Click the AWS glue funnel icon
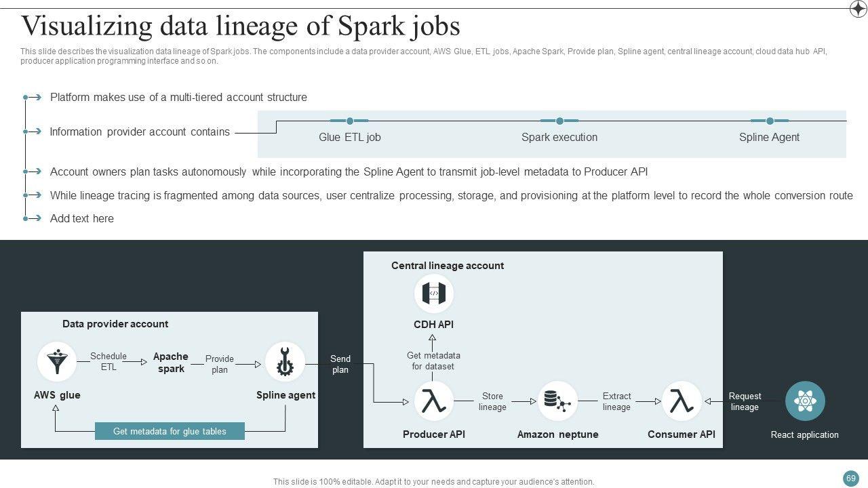 pyautogui.click(x=57, y=362)
